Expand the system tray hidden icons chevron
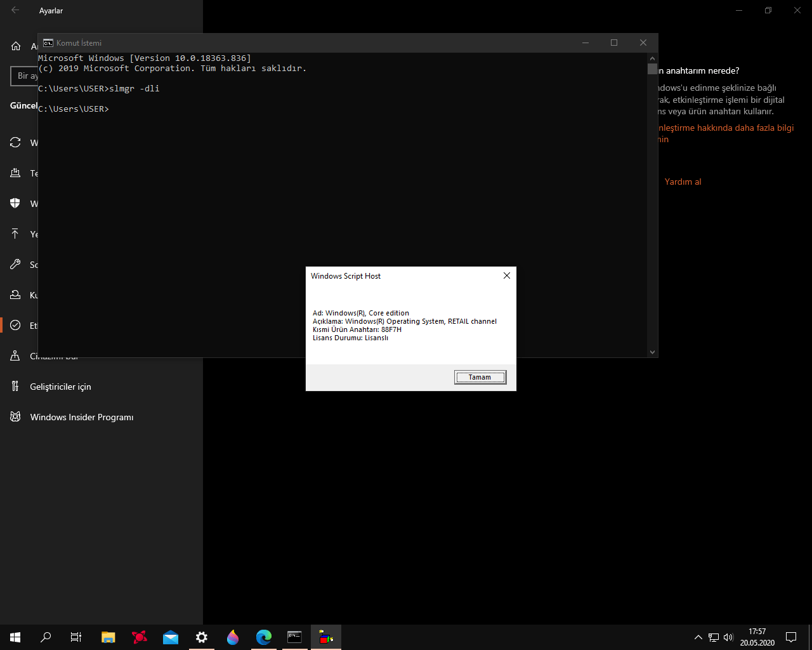812x650 pixels. click(x=698, y=637)
